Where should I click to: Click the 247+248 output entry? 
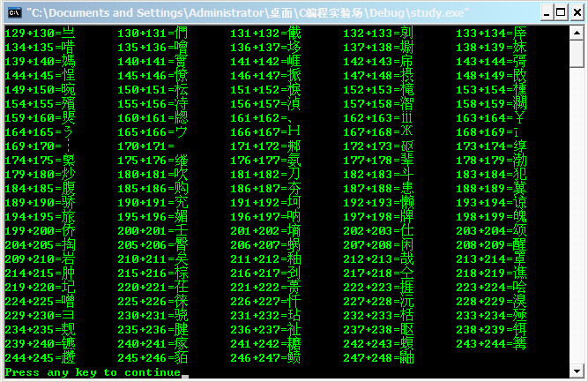tap(377, 358)
